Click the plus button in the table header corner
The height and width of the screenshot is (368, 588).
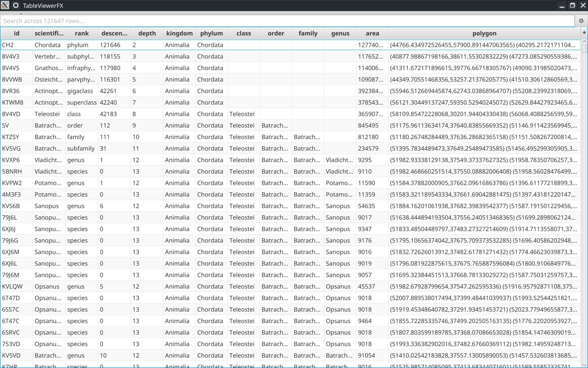click(x=584, y=33)
